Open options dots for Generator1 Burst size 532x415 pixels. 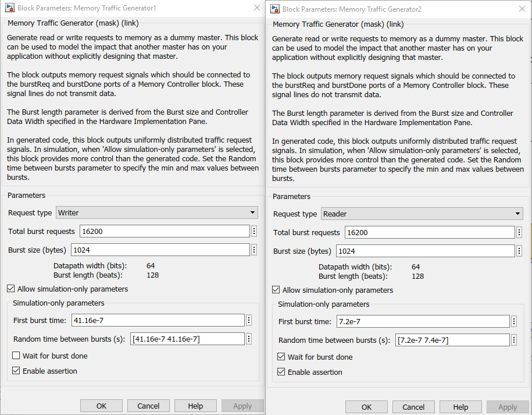(x=254, y=250)
